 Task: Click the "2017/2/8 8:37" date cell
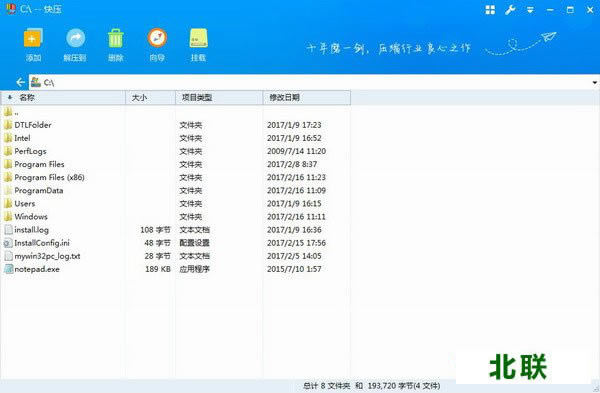click(292, 164)
